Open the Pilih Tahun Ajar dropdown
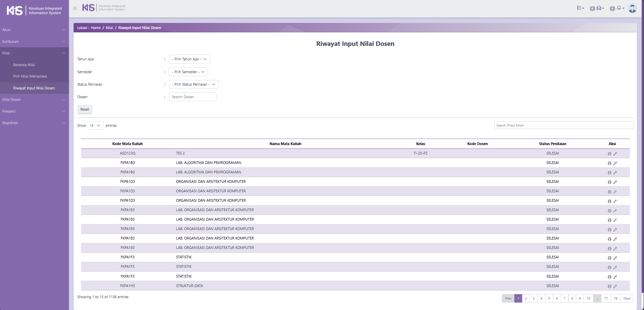This screenshot has height=310, width=644. (189, 59)
